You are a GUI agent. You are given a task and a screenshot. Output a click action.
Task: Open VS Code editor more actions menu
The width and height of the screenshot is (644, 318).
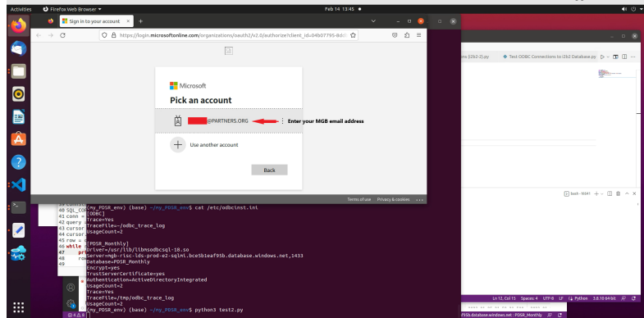(633, 57)
